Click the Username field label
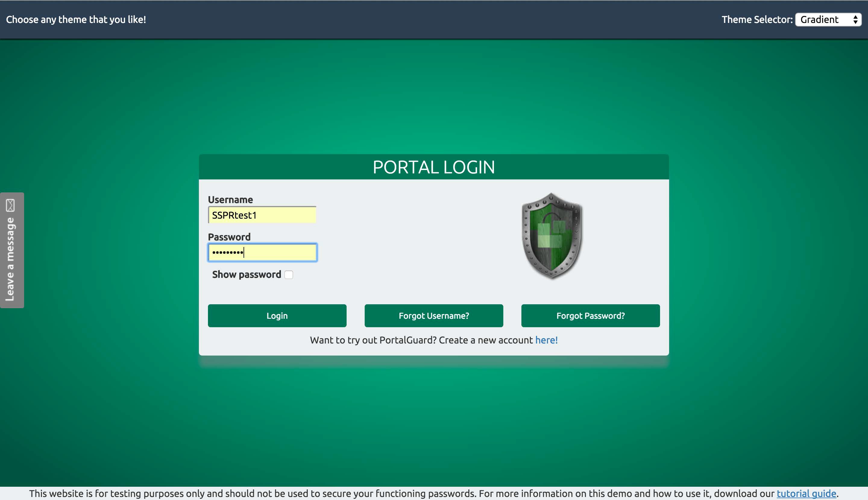 point(230,200)
